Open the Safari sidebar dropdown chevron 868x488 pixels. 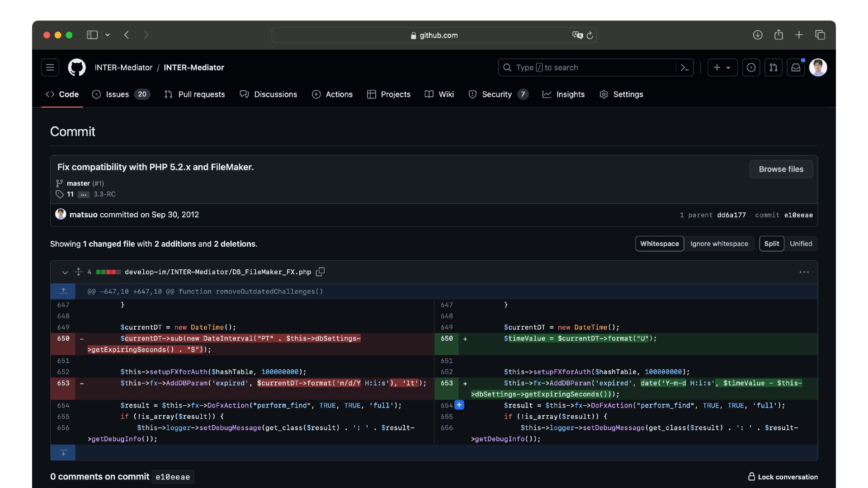coord(108,35)
